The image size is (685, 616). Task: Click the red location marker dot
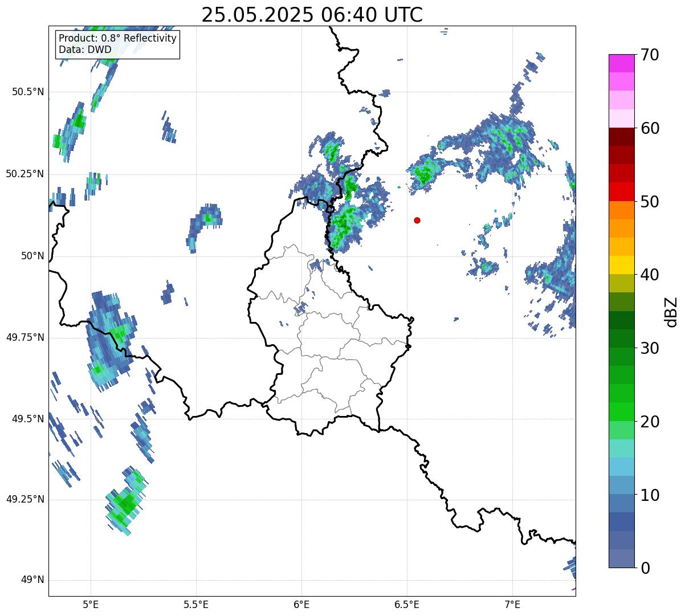tap(417, 220)
